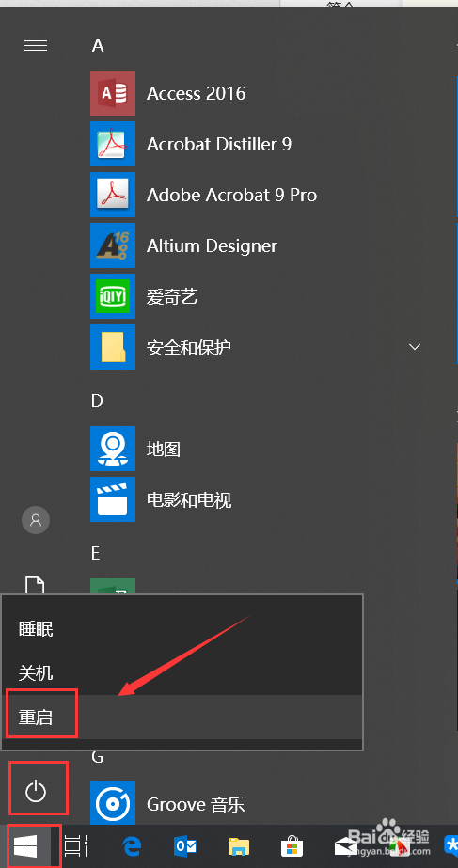Click the Groove 音乐 text label

(x=196, y=804)
